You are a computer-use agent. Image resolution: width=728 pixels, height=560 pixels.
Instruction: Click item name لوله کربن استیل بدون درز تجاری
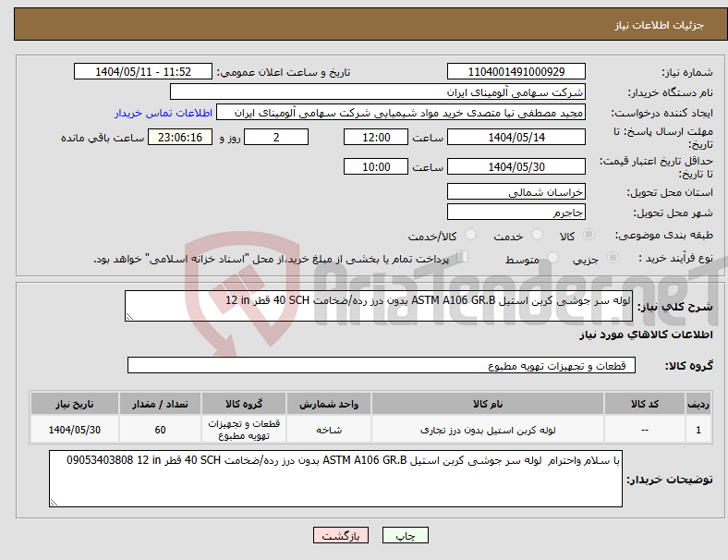488,431
